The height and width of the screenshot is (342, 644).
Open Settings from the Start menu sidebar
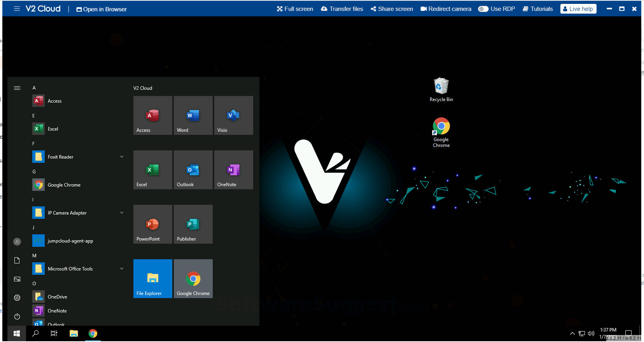pos(17,298)
